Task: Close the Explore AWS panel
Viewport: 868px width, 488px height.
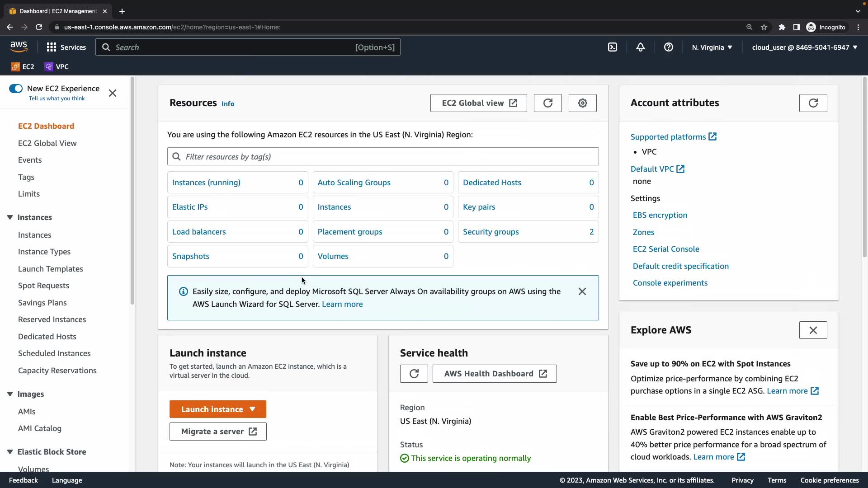Action: click(x=813, y=330)
